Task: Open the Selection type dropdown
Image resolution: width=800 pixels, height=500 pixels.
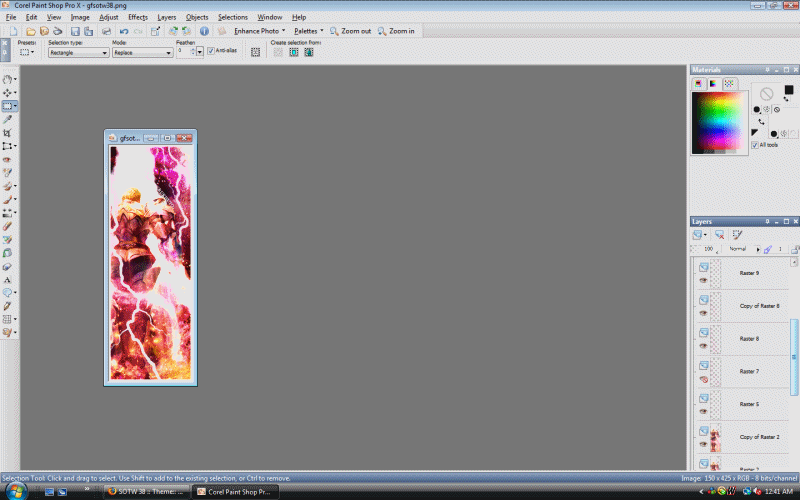Action: [79, 53]
